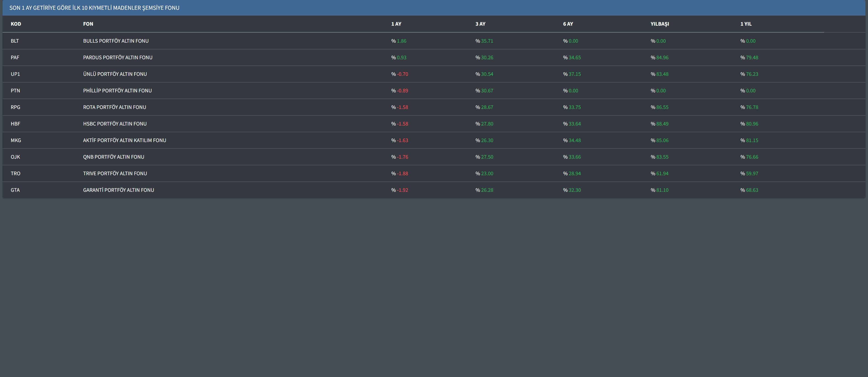Click the OJK fund code

pos(15,157)
